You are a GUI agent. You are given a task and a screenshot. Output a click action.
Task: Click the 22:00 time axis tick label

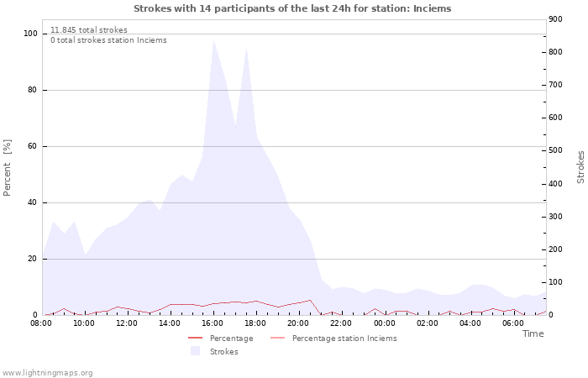pos(342,323)
